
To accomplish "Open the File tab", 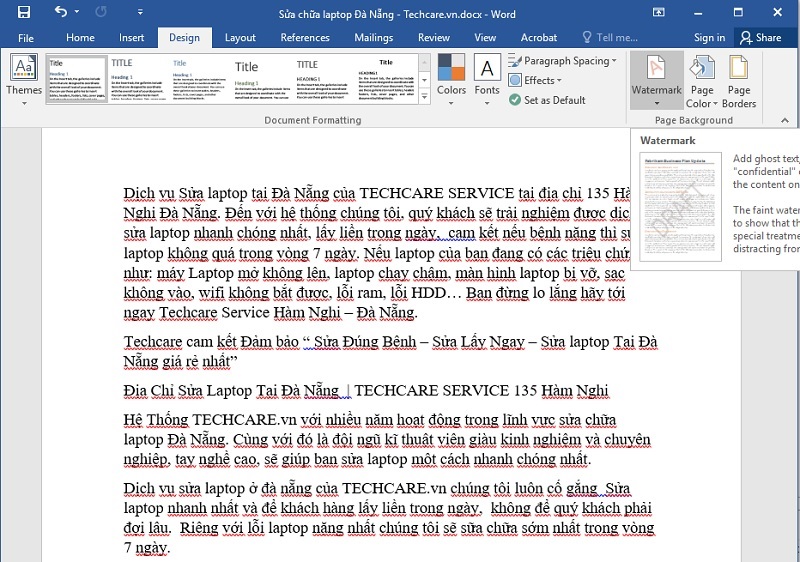I will point(26,38).
